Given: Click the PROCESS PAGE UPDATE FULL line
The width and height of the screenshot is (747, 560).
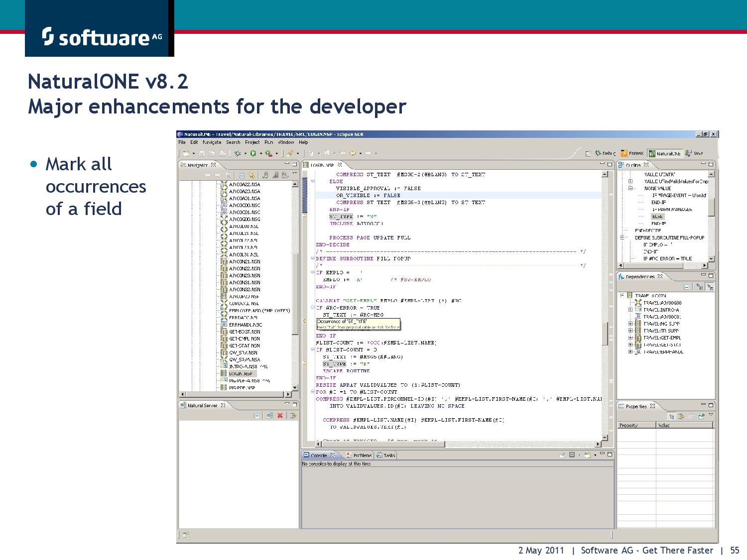Looking at the screenshot, I should coord(370,238).
